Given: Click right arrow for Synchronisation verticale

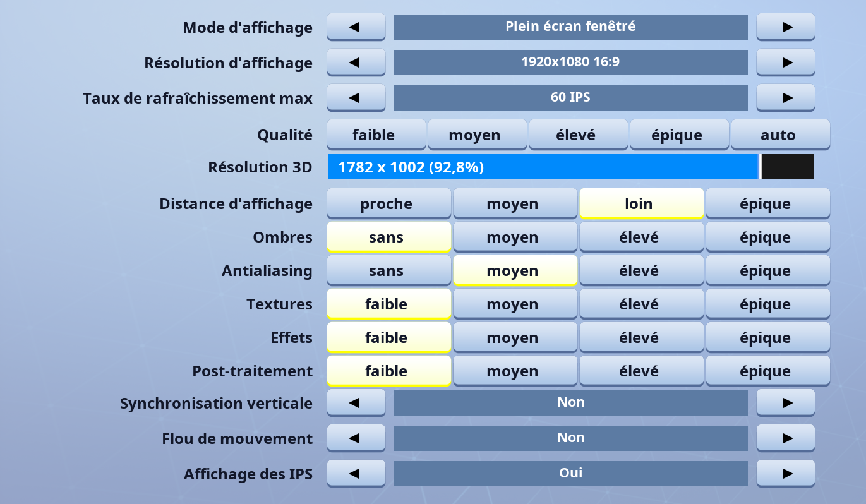Looking at the screenshot, I should [786, 403].
